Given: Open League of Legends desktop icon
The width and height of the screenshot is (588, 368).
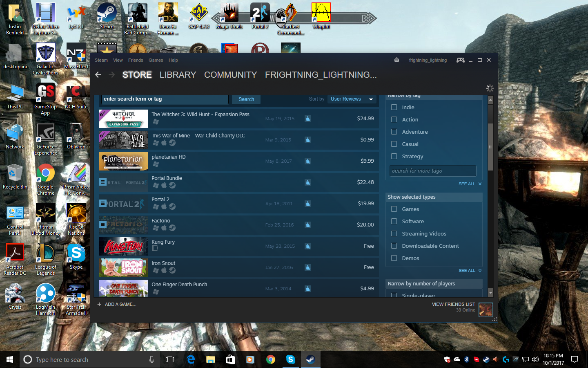Looking at the screenshot, I should point(45,260).
